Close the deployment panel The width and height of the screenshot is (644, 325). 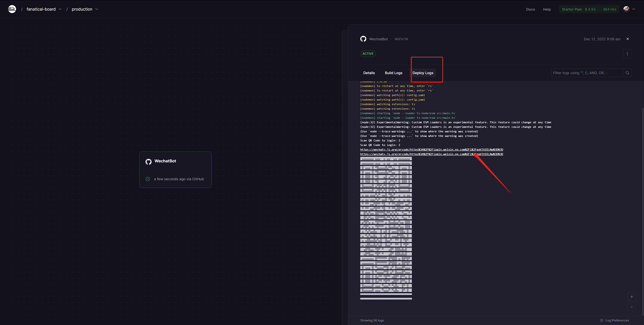[628, 39]
